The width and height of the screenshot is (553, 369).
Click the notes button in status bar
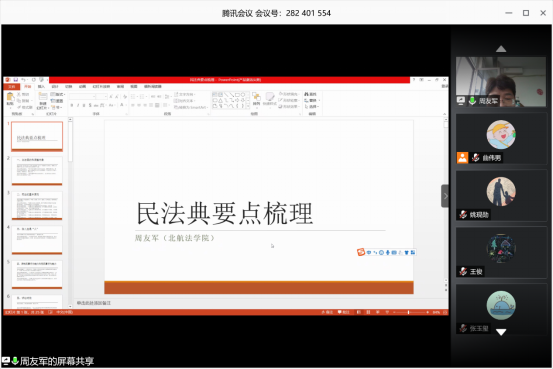[x=327, y=312]
